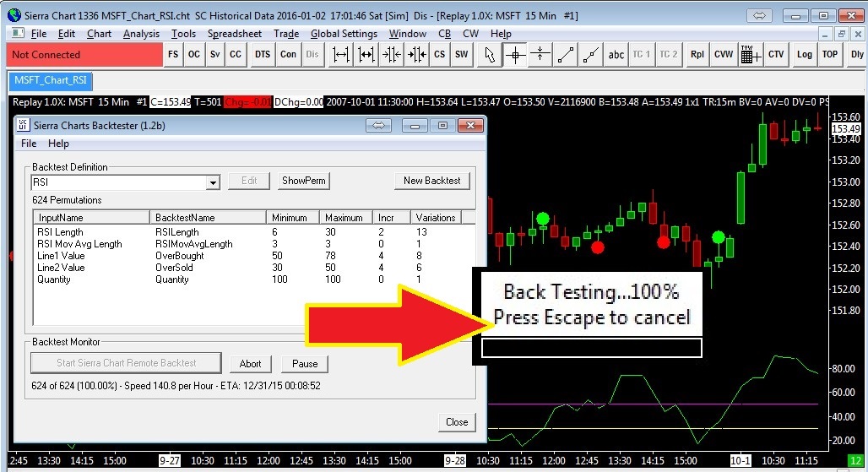Click the Rpl replay toolbar button
Screen dimensions: 868x472
[697, 54]
